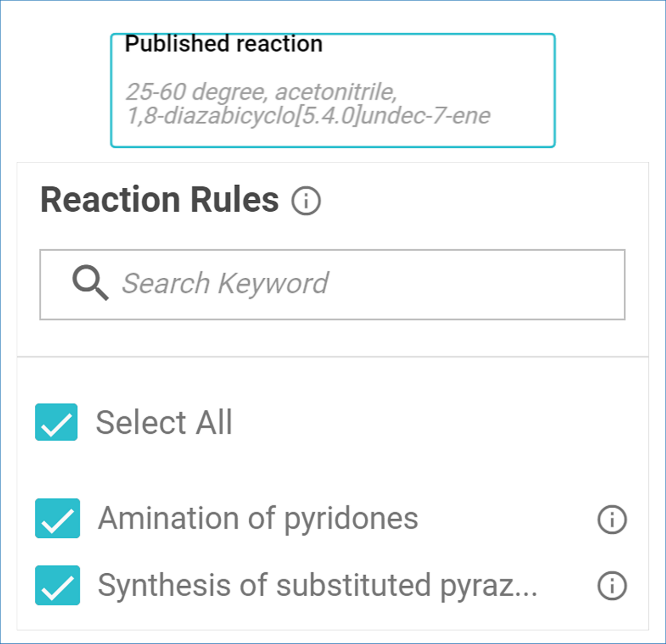Click the Published reaction title text
666x644 pixels.
(224, 44)
